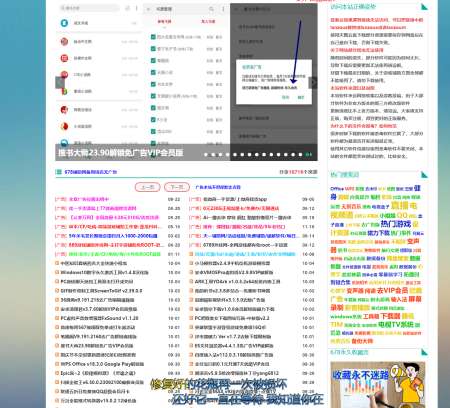This screenshot has height=408, width=450.
Task: Select the 变声器 tag
Action: pos(355,291)
